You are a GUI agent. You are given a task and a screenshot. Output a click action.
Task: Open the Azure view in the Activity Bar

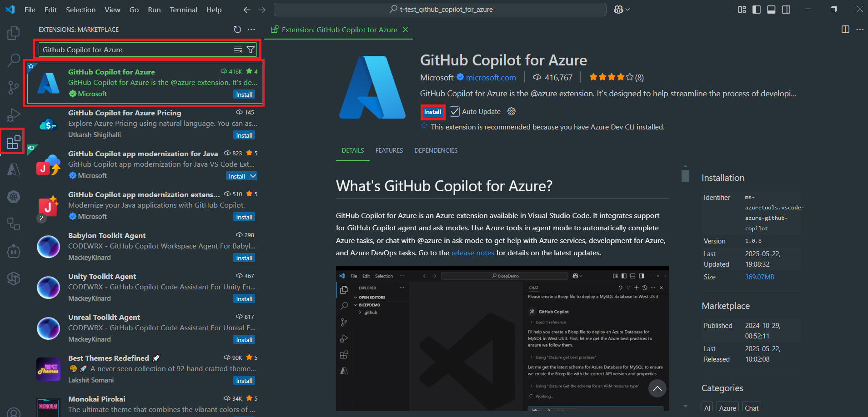(13, 169)
